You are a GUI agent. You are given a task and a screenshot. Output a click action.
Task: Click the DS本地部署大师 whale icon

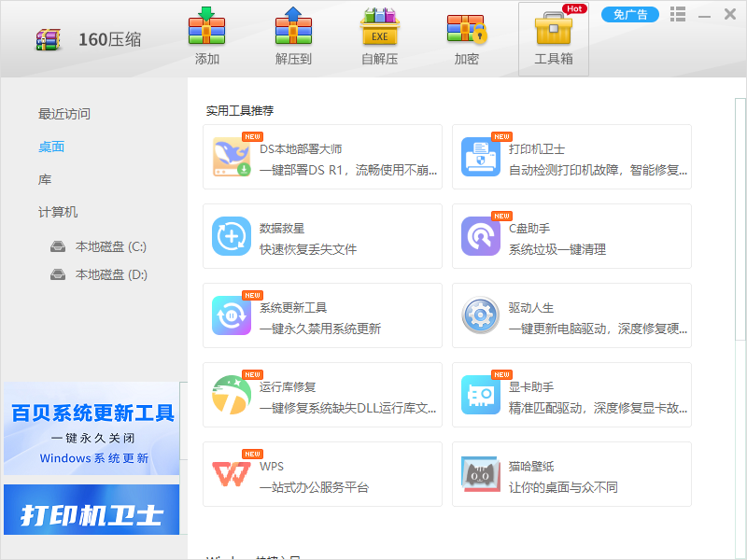232,157
